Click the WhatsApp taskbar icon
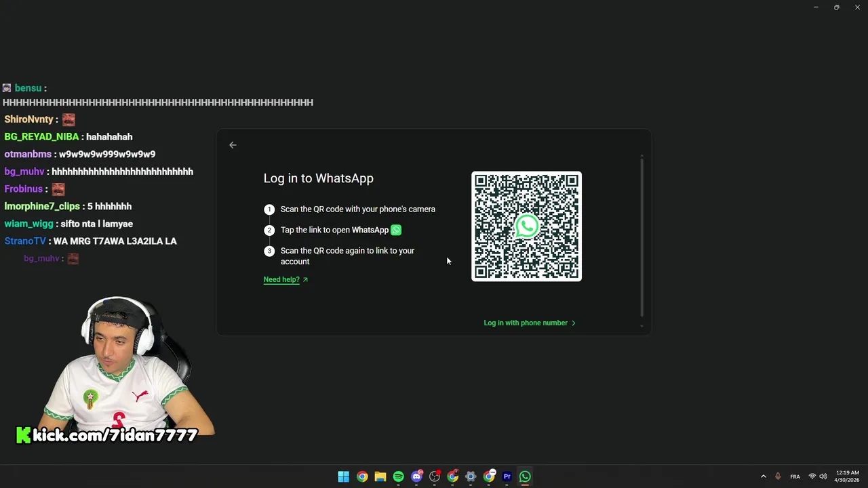This screenshot has height=488, width=868. point(525,476)
